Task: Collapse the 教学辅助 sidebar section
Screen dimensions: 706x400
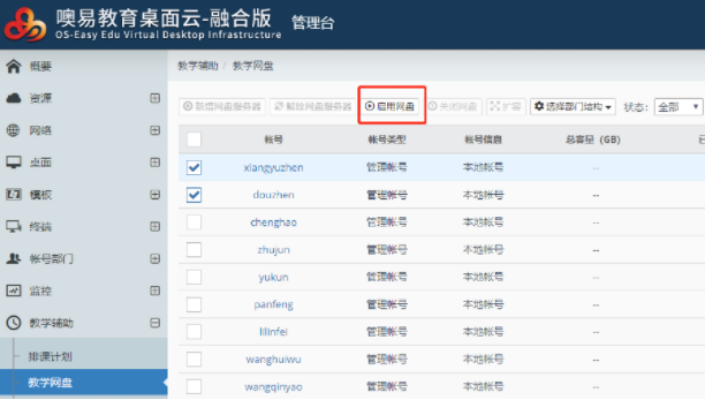Action: (155, 323)
